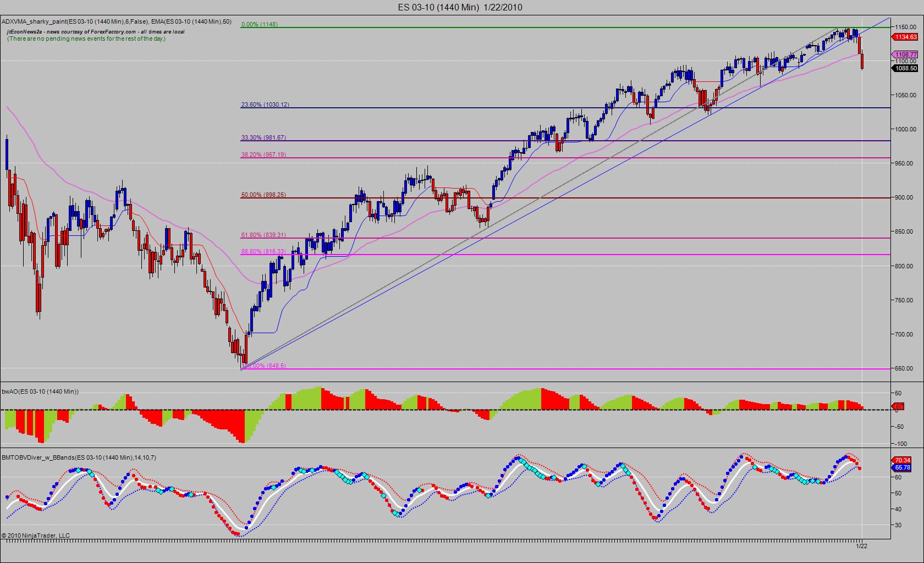Click the red 70.34 oscillator value marker
This screenshot has height=563, width=924.
click(x=903, y=460)
